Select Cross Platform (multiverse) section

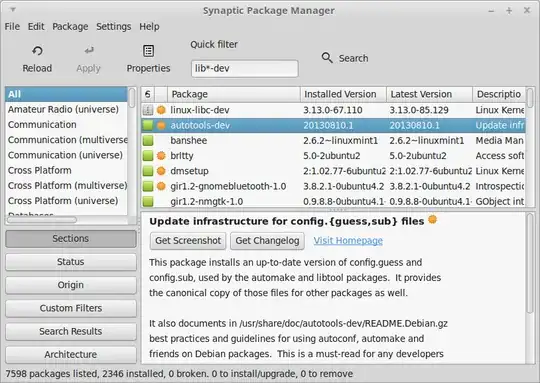pos(66,185)
